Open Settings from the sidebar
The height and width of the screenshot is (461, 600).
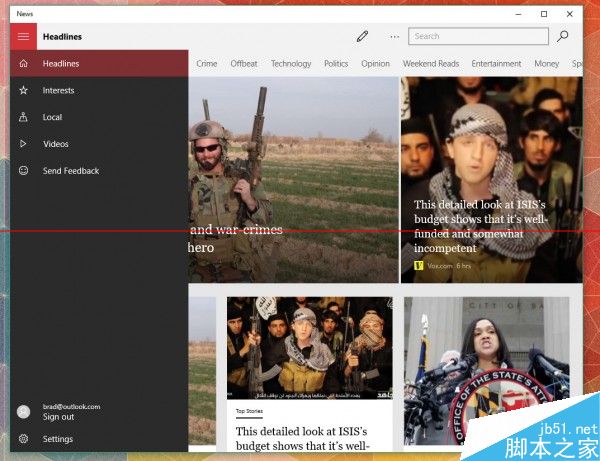tap(99, 439)
